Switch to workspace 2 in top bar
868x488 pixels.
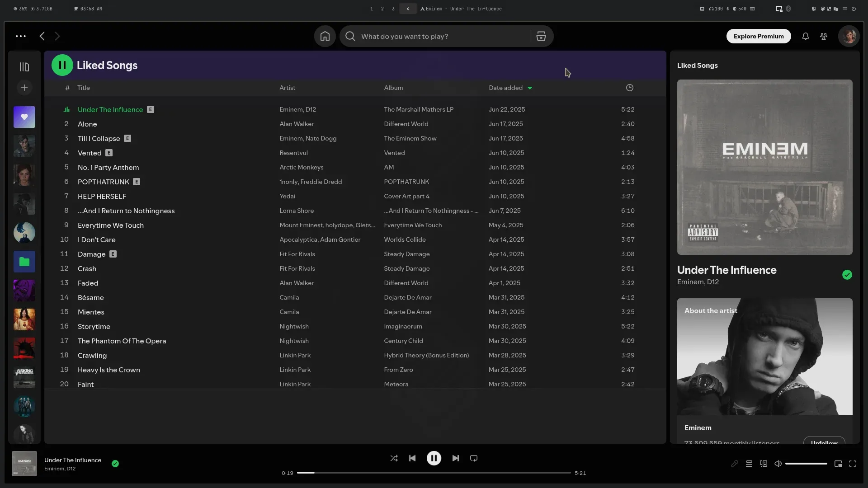point(382,9)
